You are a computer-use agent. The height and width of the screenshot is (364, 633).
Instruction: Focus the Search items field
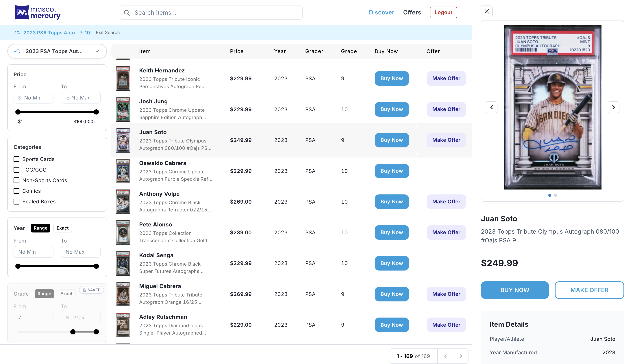(x=211, y=12)
